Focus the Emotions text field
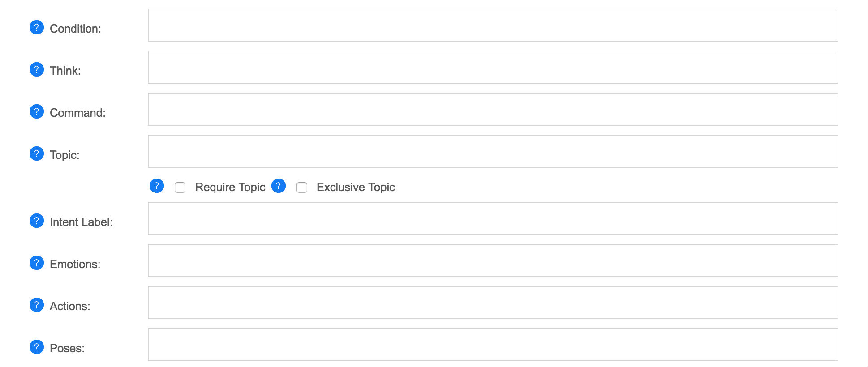Screen dimensions: 868x367 click(x=493, y=260)
